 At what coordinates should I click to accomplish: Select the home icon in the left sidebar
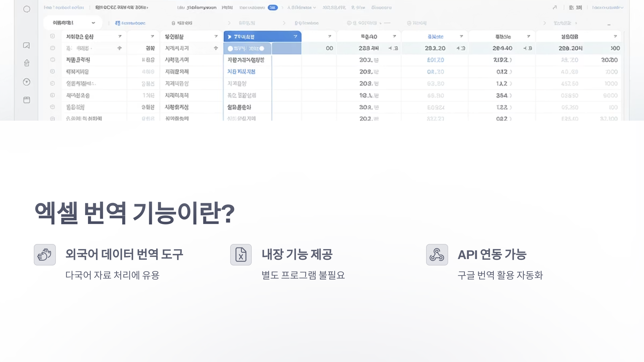(27, 62)
